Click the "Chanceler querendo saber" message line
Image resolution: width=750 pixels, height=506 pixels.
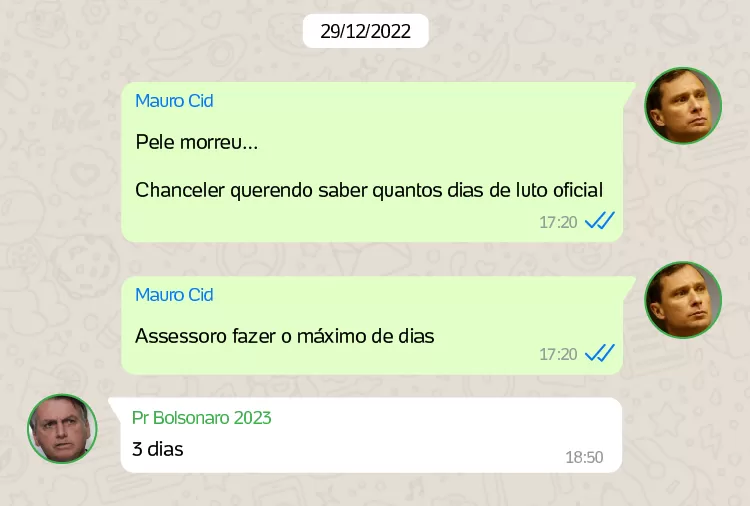click(x=369, y=190)
